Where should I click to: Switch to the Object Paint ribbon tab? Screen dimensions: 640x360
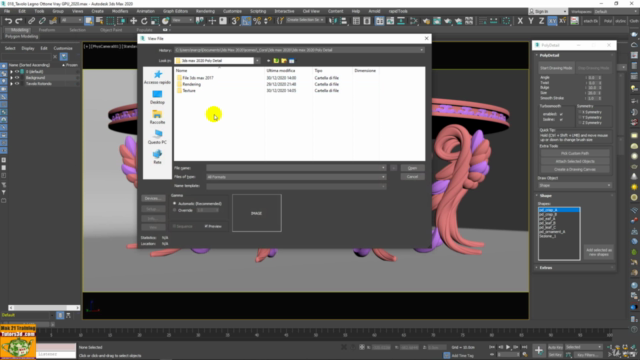[111, 30]
